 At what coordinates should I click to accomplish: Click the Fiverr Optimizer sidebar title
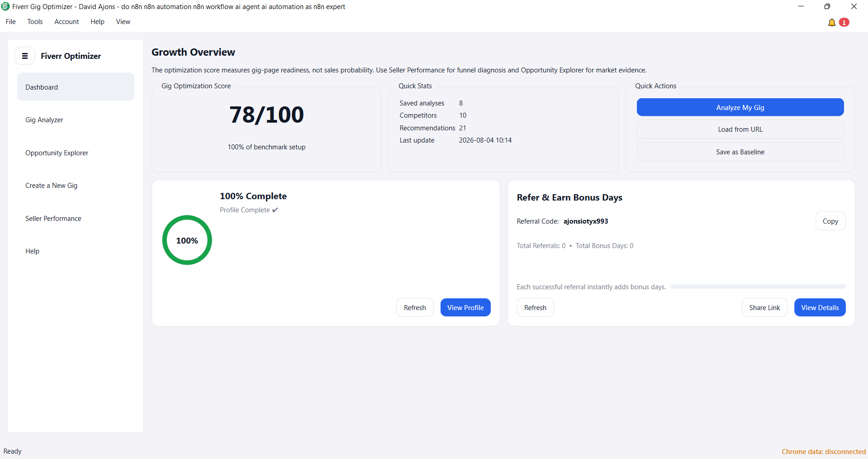tap(71, 56)
